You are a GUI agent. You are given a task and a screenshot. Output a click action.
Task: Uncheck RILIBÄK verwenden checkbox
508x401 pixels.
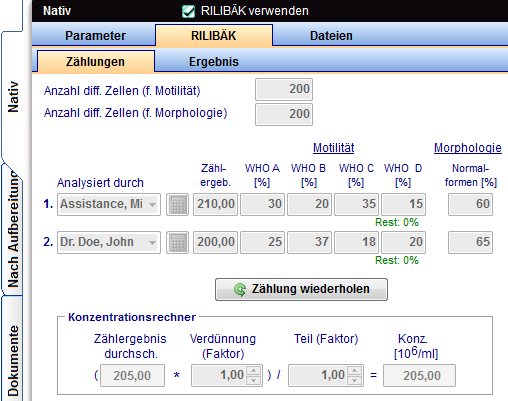click(188, 11)
